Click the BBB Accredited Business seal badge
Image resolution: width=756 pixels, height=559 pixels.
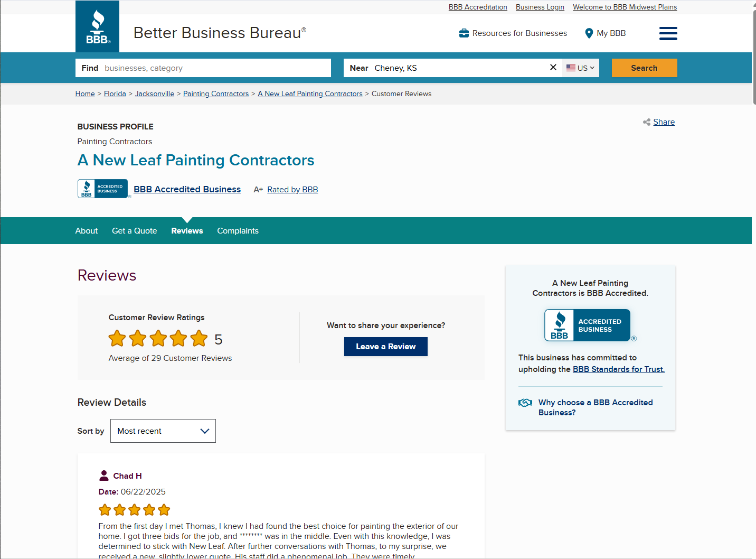[x=103, y=189]
